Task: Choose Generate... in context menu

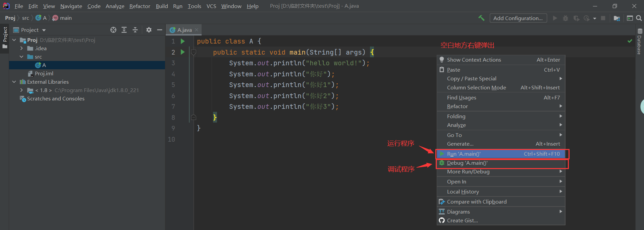Action: coord(501,144)
